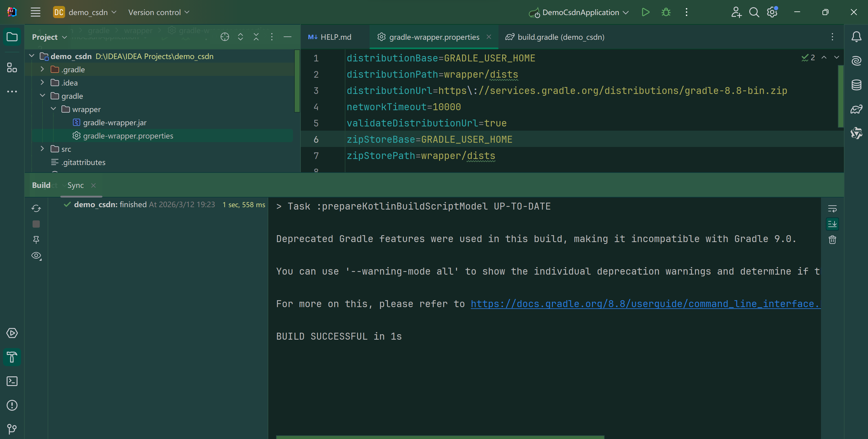Screen dimensions: 868x439
Task: Open the Problems tool window icon
Action: tap(12, 405)
